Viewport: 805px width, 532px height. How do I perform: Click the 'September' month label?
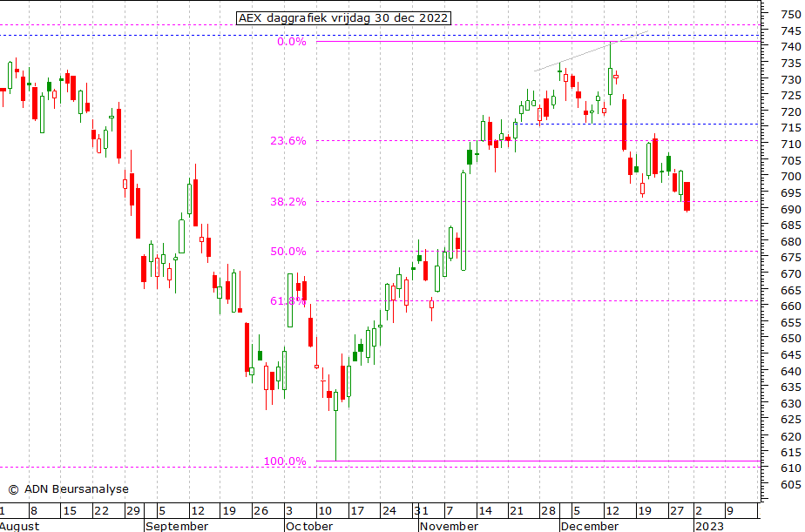tap(177, 527)
